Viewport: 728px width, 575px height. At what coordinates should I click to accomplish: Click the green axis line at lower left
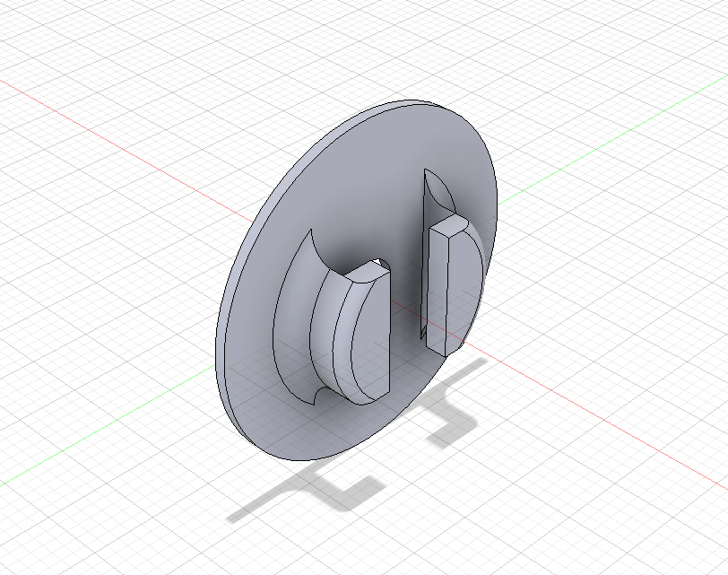[x=107, y=426]
